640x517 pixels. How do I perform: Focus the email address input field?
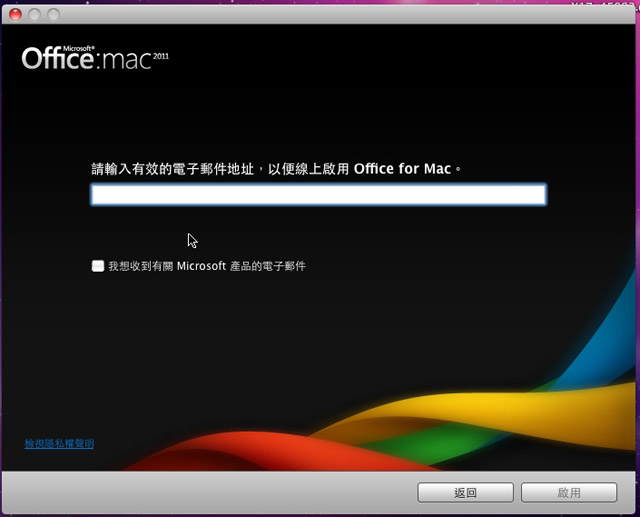pos(318,194)
